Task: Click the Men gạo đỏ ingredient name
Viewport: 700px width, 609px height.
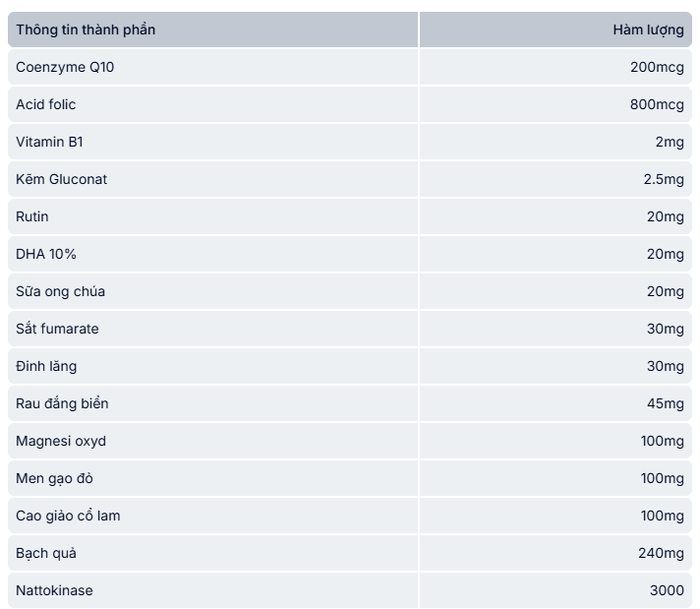Action: click(x=55, y=478)
